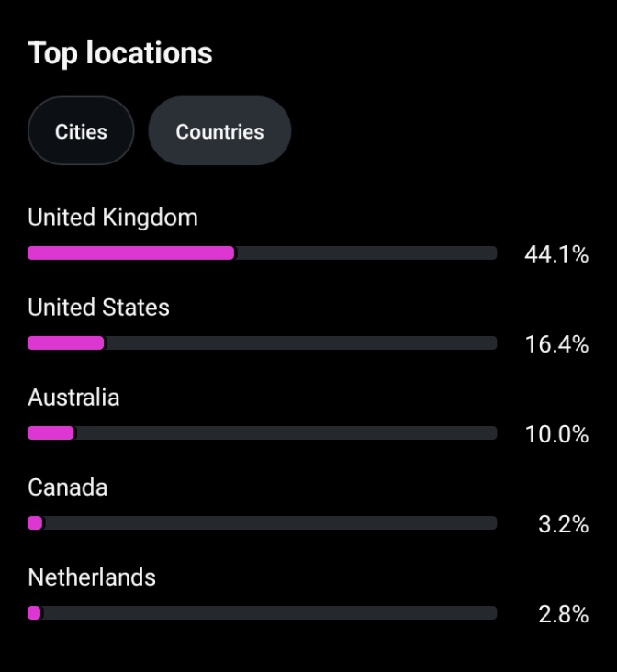
Task: Select the Countries tab
Action: pos(219,131)
